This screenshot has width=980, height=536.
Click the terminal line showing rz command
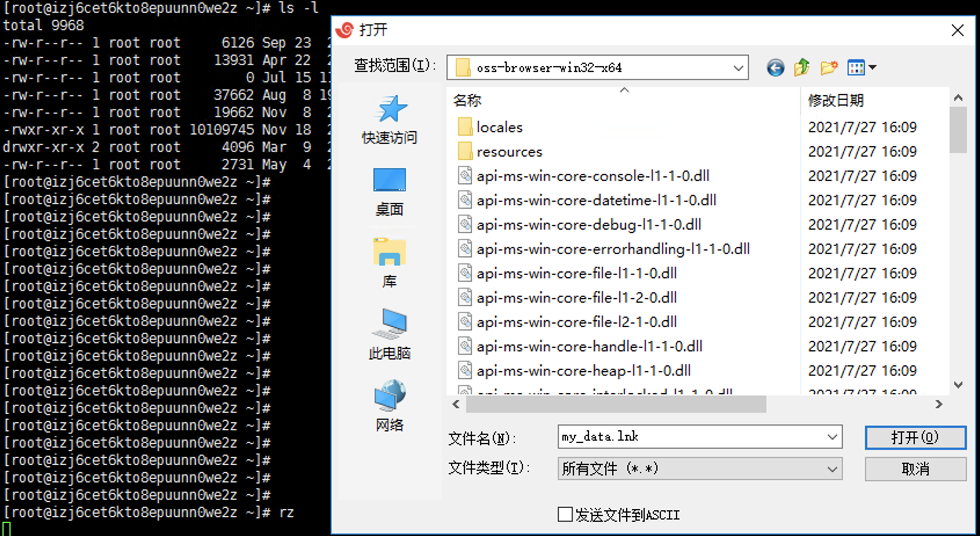(x=148, y=513)
